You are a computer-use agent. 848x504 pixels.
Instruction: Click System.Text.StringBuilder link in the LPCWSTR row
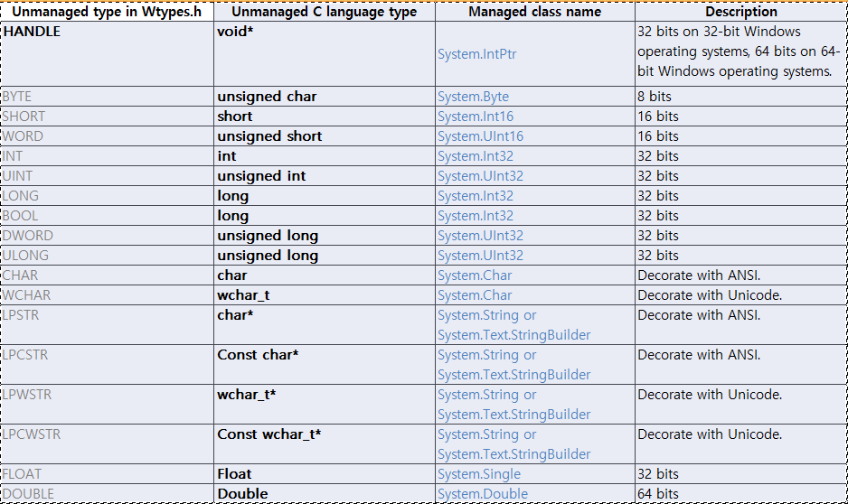(x=514, y=454)
